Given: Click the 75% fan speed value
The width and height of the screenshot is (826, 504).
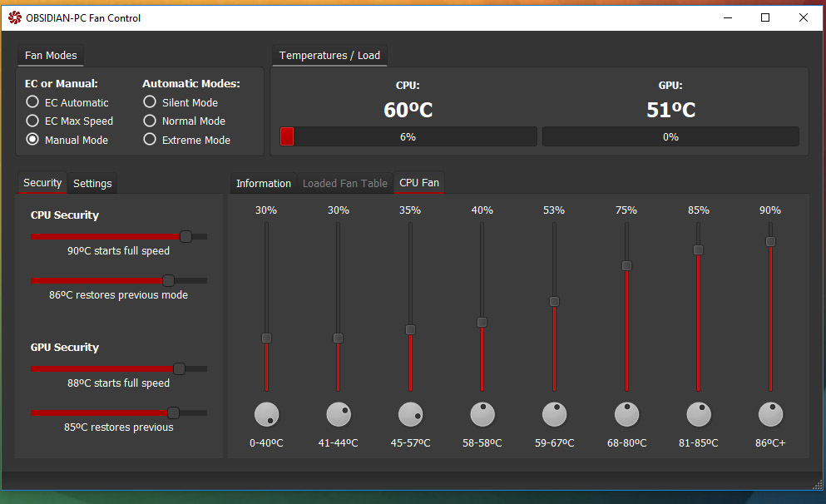Looking at the screenshot, I should click(x=626, y=210).
